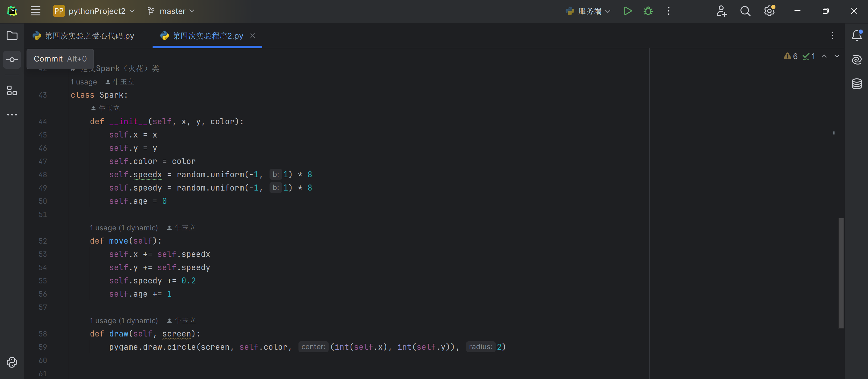Click the PyCharm logo icon

click(x=12, y=11)
